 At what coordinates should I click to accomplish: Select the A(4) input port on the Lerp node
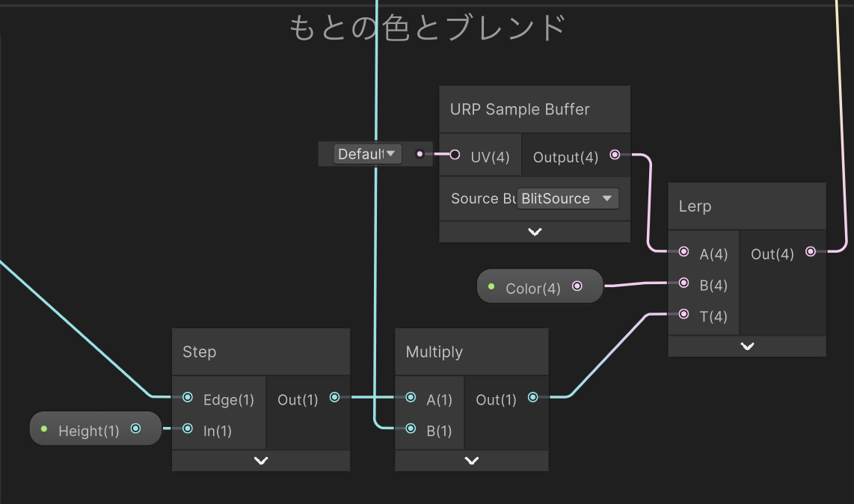[x=683, y=252]
